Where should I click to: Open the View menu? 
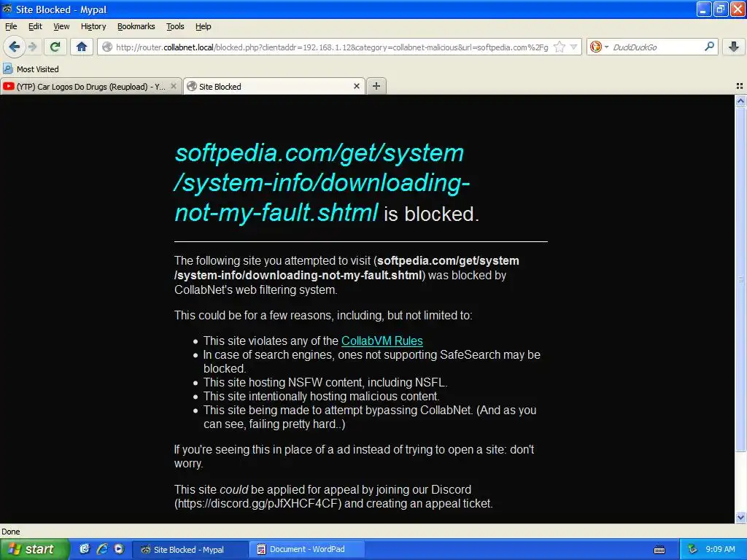(61, 26)
